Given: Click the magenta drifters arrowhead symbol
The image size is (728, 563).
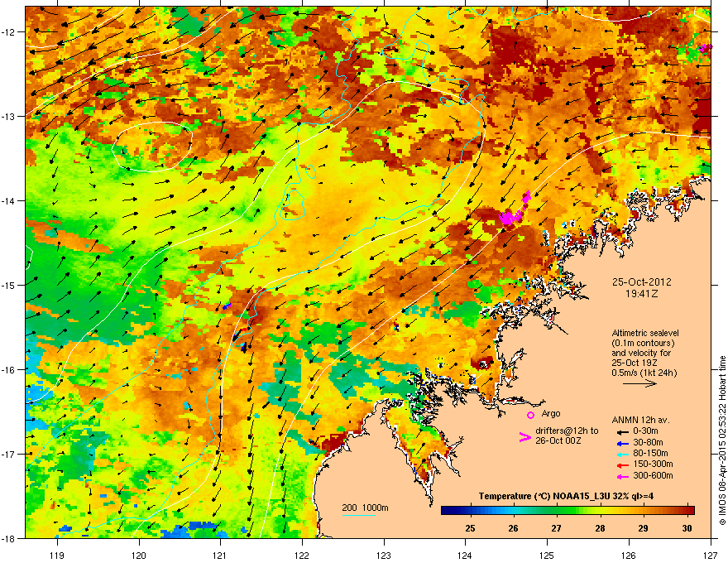Looking at the screenshot, I should [524, 437].
